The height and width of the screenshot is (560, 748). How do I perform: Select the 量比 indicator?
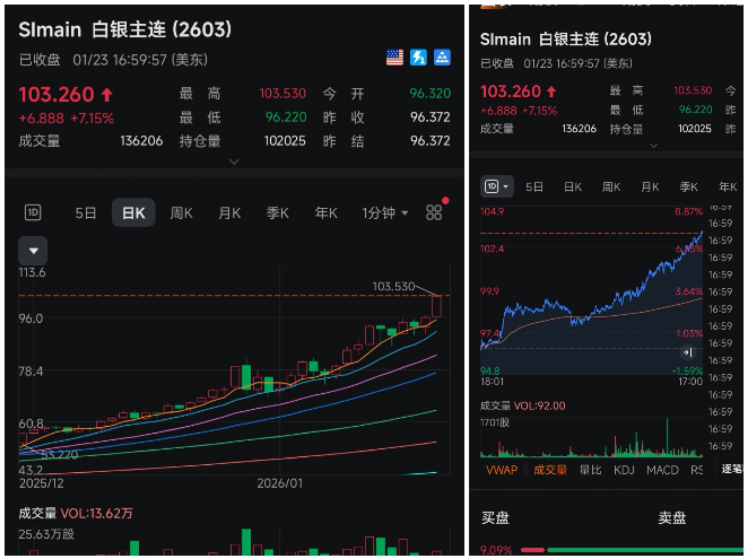[x=590, y=470]
